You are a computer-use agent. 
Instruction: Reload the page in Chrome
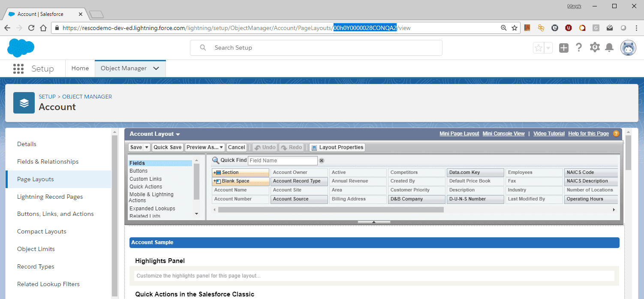tap(31, 28)
